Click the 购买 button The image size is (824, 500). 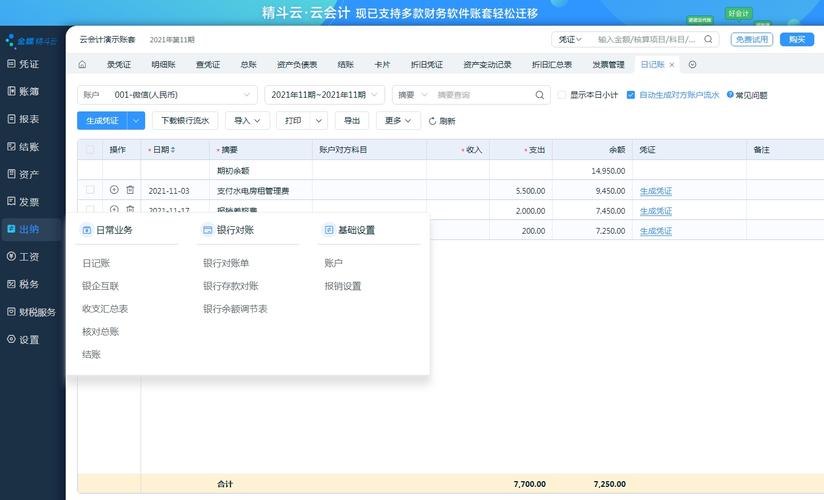(797, 39)
